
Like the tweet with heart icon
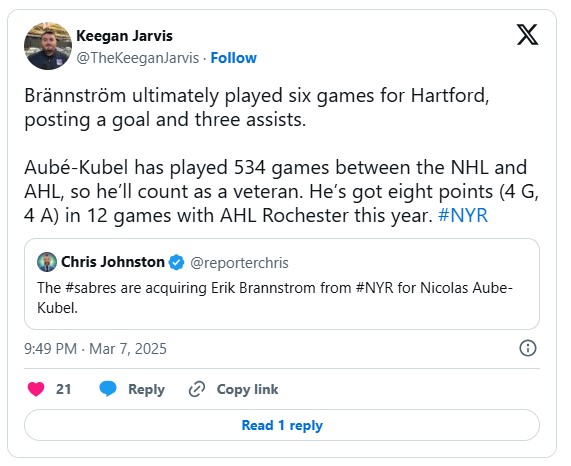tap(36, 389)
